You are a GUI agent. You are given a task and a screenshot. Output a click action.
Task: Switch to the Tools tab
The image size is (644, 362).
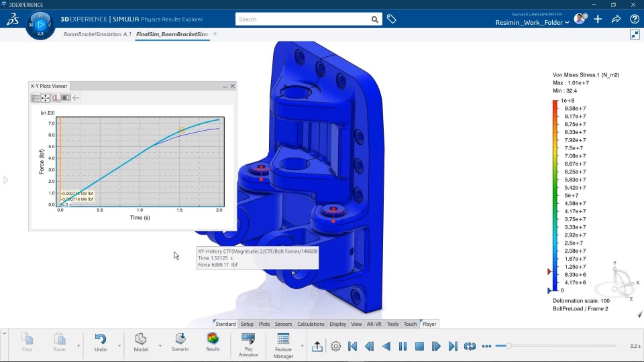tap(392, 324)
